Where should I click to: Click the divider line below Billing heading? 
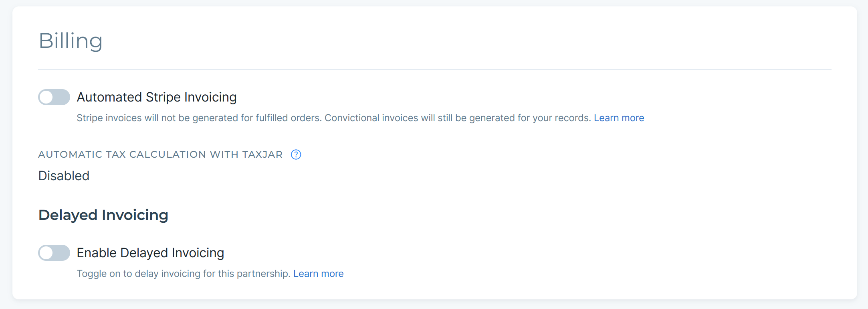click(x=434, y=69)
